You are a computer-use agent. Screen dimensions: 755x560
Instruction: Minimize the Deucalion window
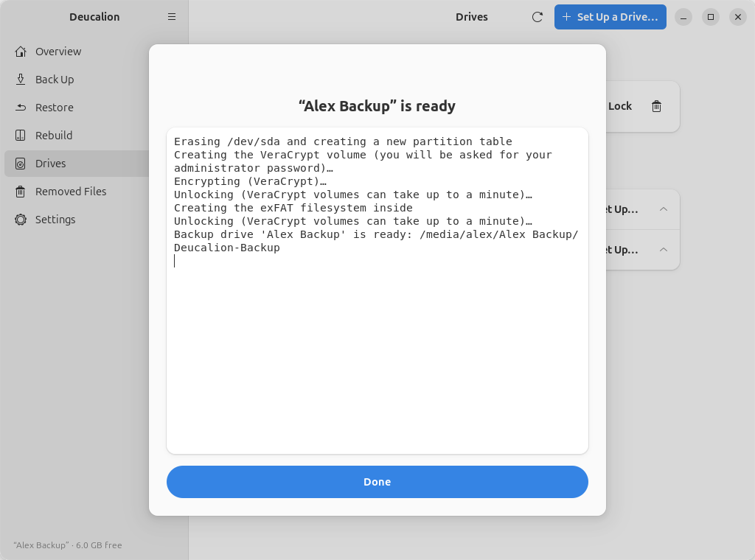(x=683, y=17)
